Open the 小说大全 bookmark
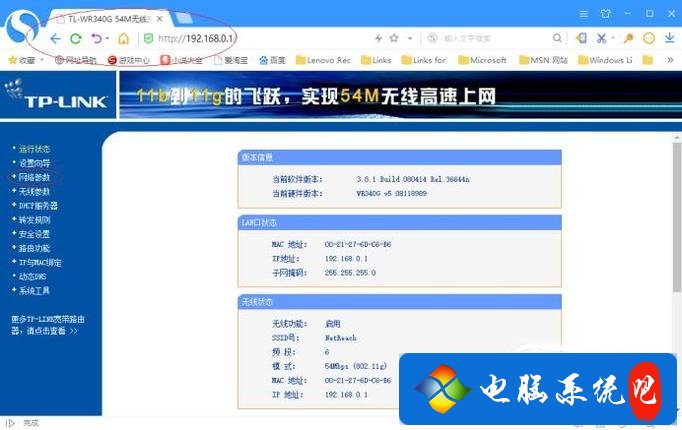Screen dimensions: 682x430 point(181,60)
